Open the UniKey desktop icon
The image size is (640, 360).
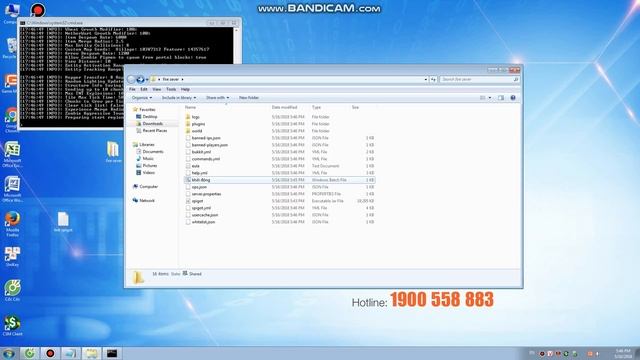[x=12, y=257]
